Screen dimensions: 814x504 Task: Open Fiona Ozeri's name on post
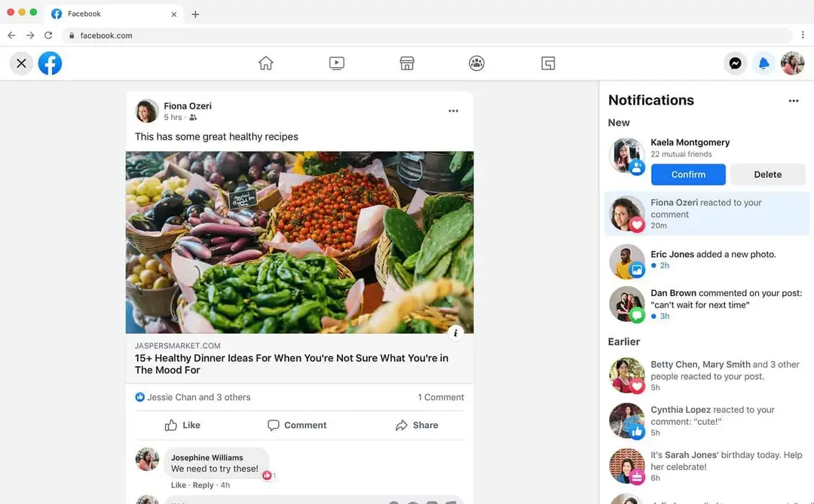[x=188, y=106]
